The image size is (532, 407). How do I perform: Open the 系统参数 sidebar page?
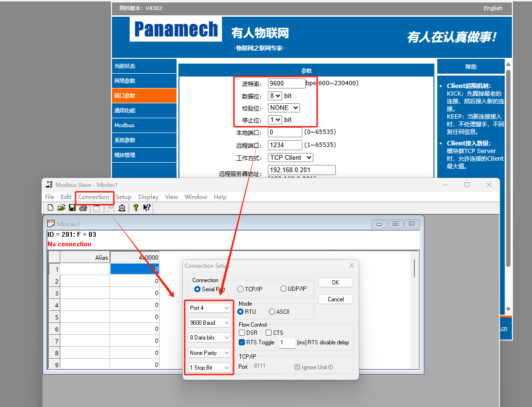pos(144,140)
